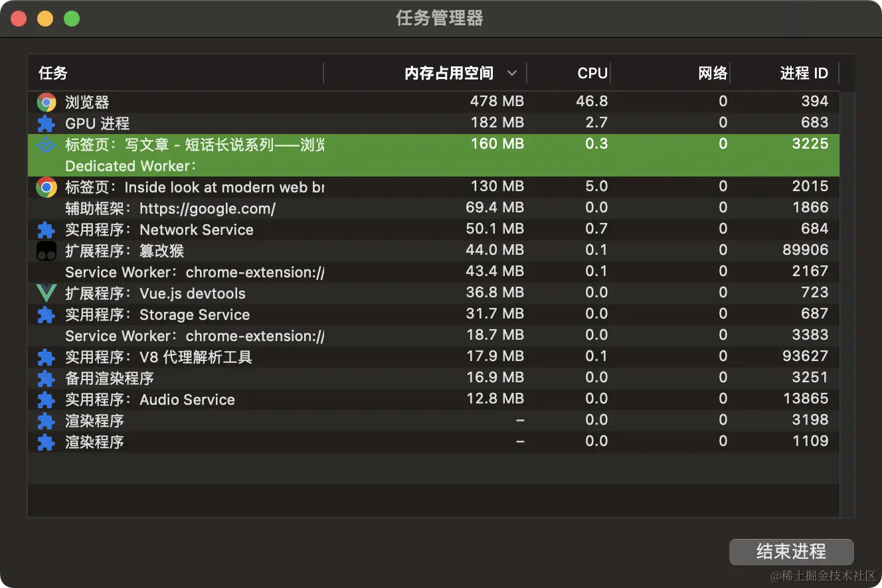The image size is (882, 588).
Task: Click puzzle icon beside Audio Service
Action: click(46, 400)
